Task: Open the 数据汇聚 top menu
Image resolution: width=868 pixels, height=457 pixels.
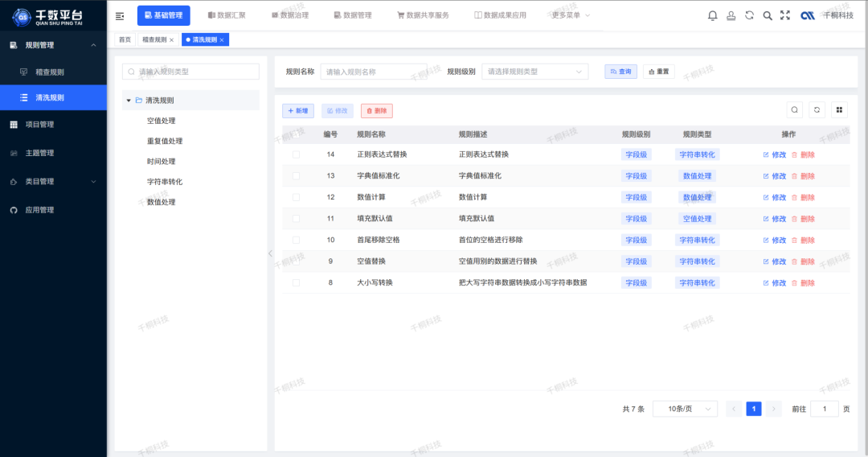Action: point(227,15)
